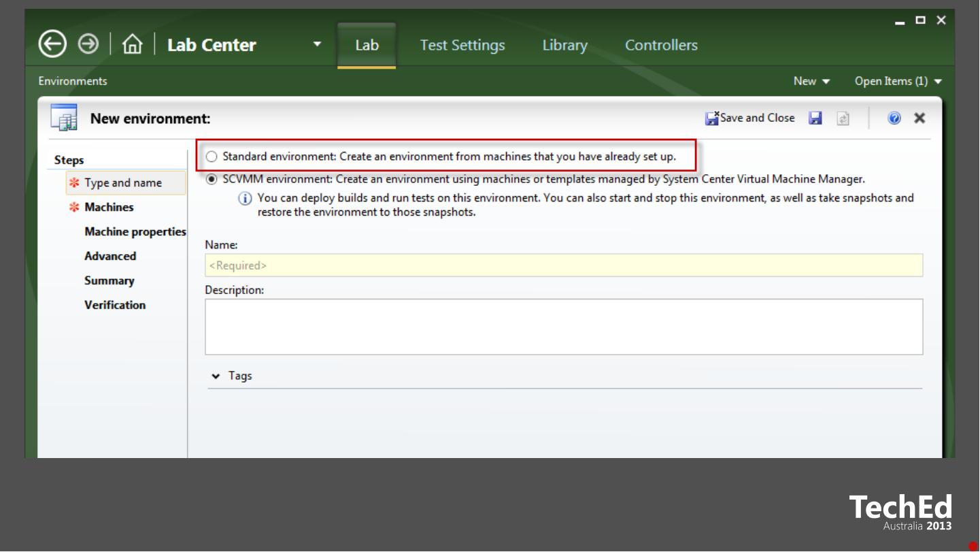The width and height of the screenshot is (980, 552).
Task: Click the save floppy disk icon
Action: 815,118
